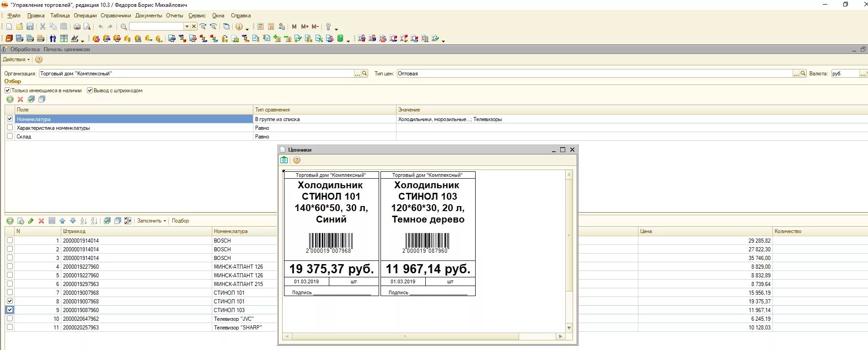Open the Файл menu

point(14,16)
